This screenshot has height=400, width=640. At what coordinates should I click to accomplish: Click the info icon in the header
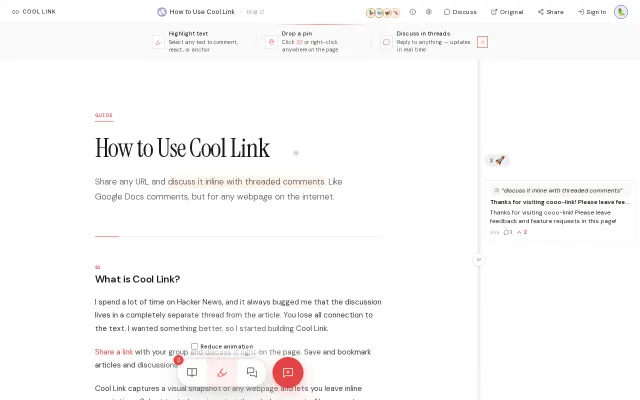pos(413,12)
